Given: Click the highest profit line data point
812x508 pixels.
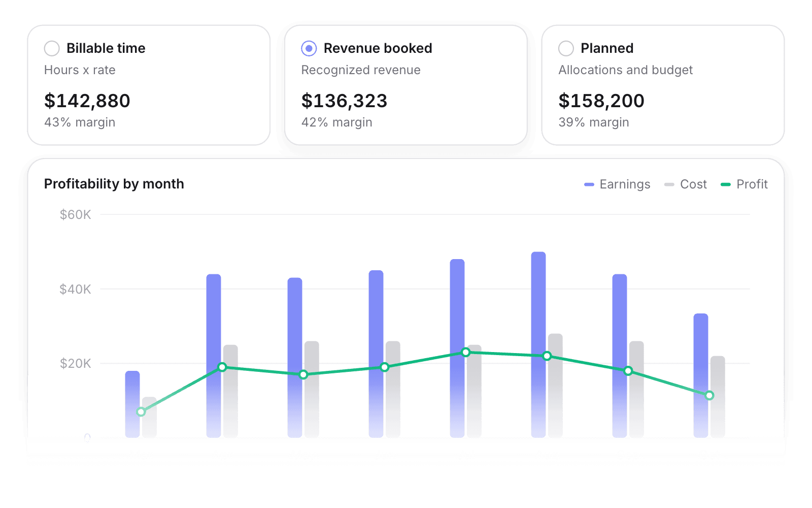Looking at the screenshot, I should click(x=466, y=352).
